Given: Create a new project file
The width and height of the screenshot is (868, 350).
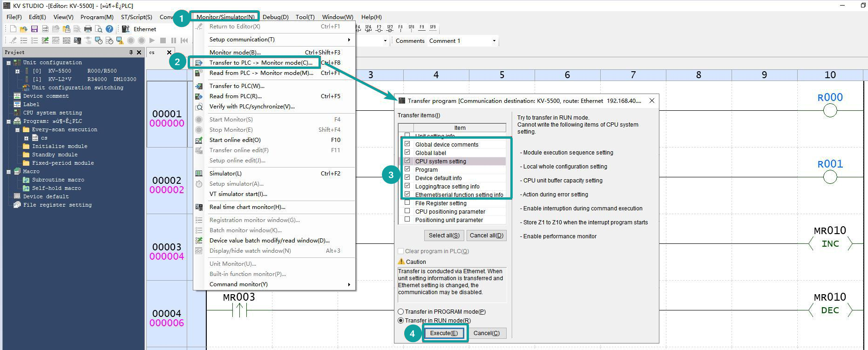Looking at the screenshot, I should coord(13,29).
